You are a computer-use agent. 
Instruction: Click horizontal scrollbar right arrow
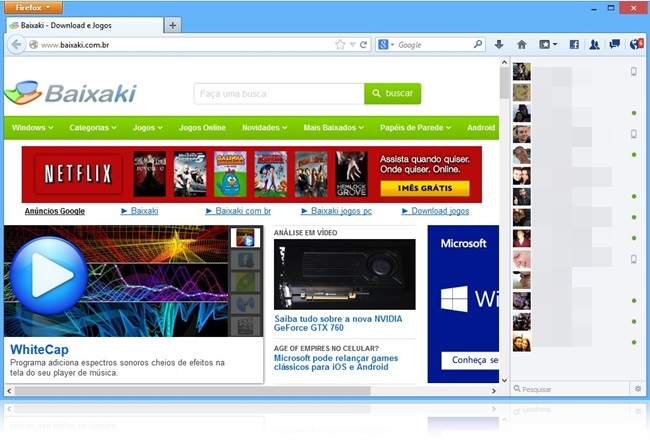click(494, 391)
